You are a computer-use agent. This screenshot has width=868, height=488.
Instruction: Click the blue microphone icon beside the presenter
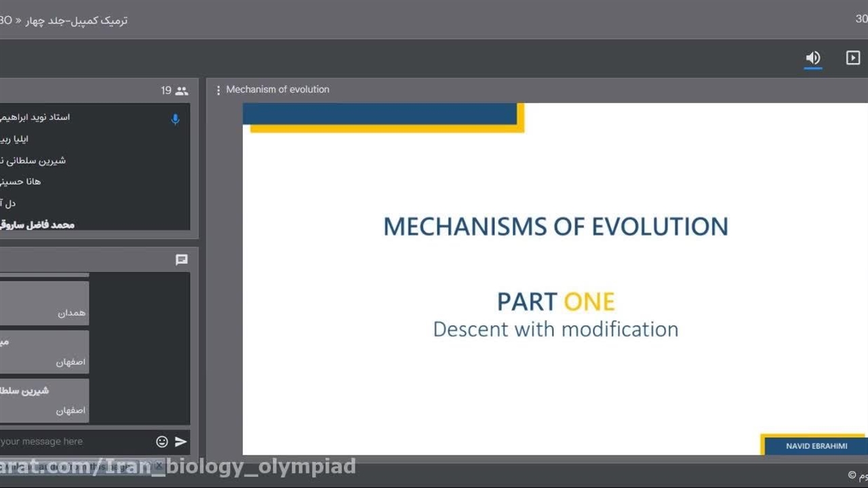(x=175, y=119)
